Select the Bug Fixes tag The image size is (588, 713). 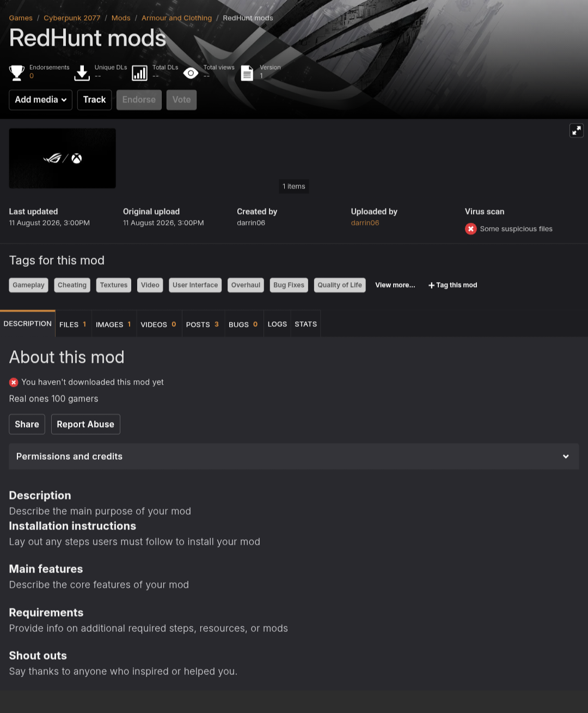tap(289, 285)
